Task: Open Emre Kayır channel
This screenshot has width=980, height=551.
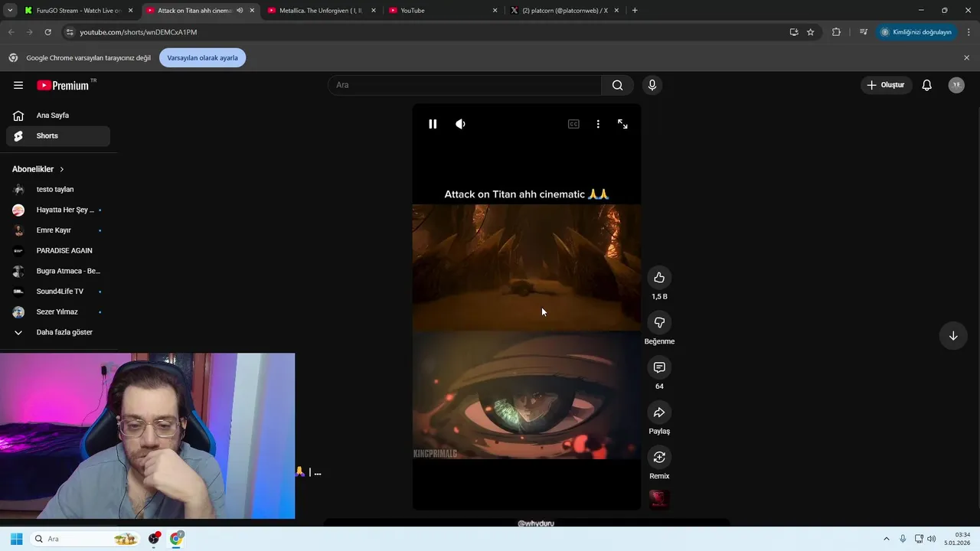Action: 58,230
